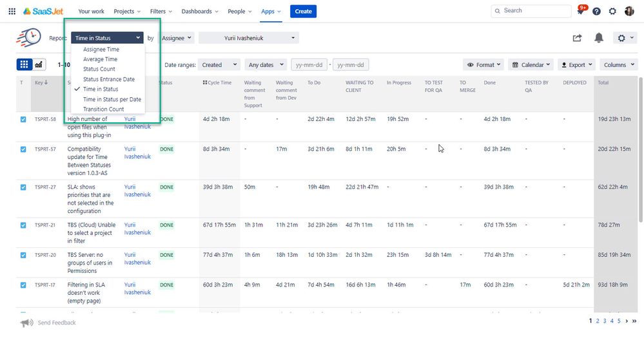Go to page 2
644x338 pixels.
(598, 321)
